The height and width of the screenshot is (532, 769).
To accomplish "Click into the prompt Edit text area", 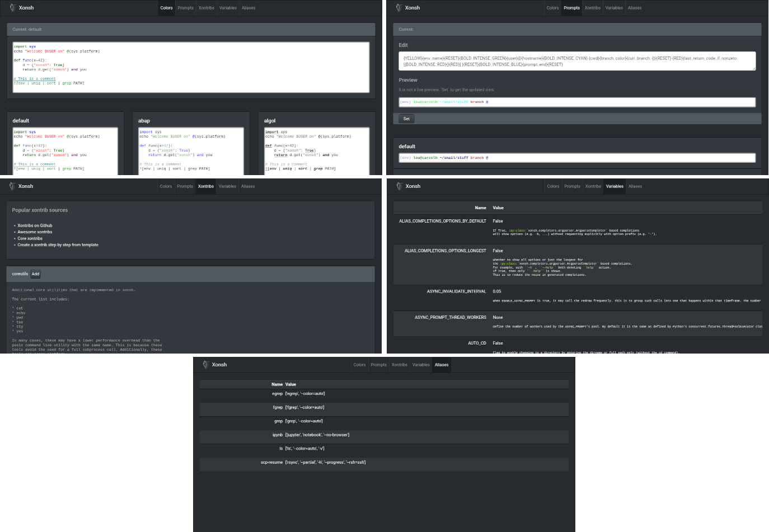I will click(x=576, y=61).
